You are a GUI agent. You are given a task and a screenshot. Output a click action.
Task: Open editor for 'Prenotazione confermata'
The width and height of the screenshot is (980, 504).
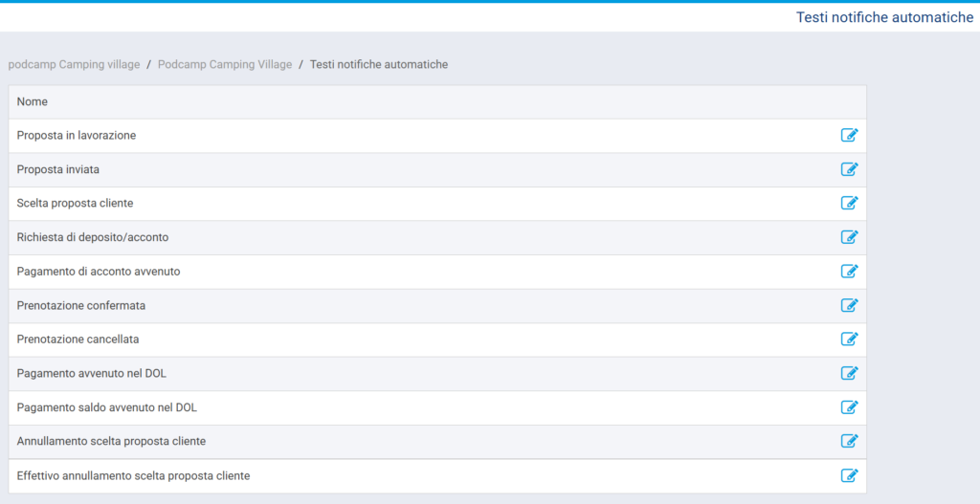pyautogui.click(x=849, y=305)
